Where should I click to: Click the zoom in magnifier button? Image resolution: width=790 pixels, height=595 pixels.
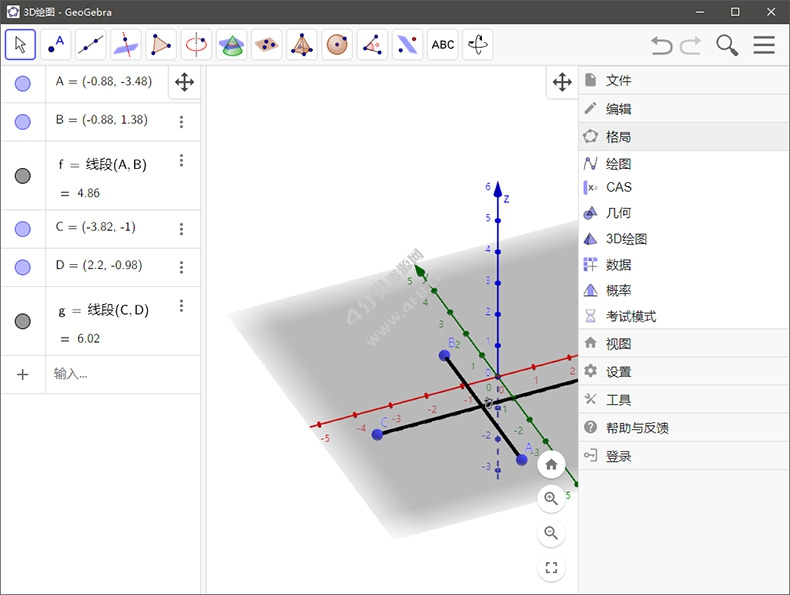tap(551, 498)
